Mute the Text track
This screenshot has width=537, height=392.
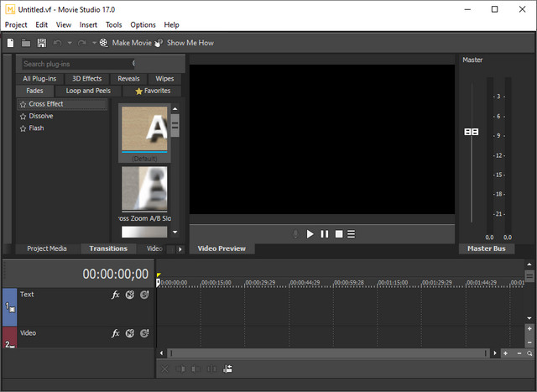click(x=130, y=295)
